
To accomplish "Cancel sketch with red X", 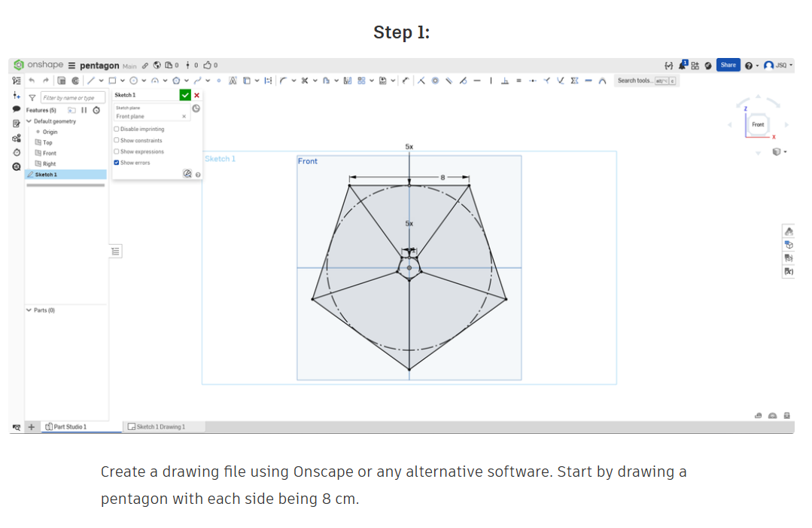I will [196, 96].
